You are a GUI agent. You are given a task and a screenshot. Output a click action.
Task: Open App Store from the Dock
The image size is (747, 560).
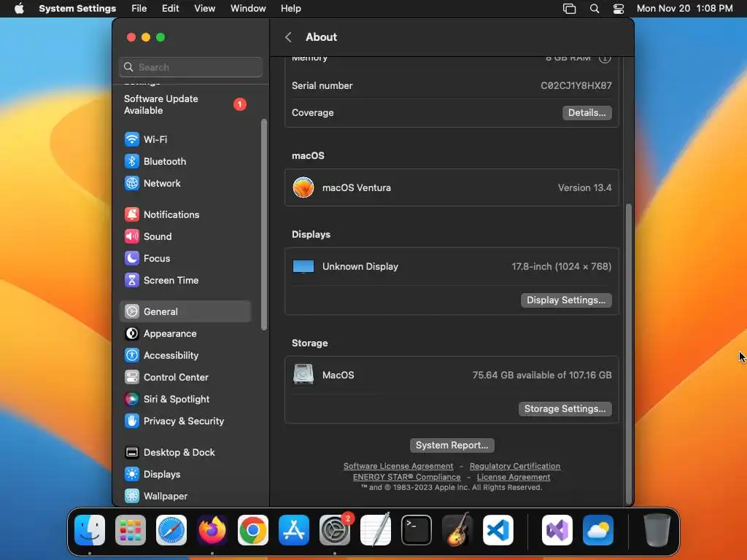(x=294, y=530)
